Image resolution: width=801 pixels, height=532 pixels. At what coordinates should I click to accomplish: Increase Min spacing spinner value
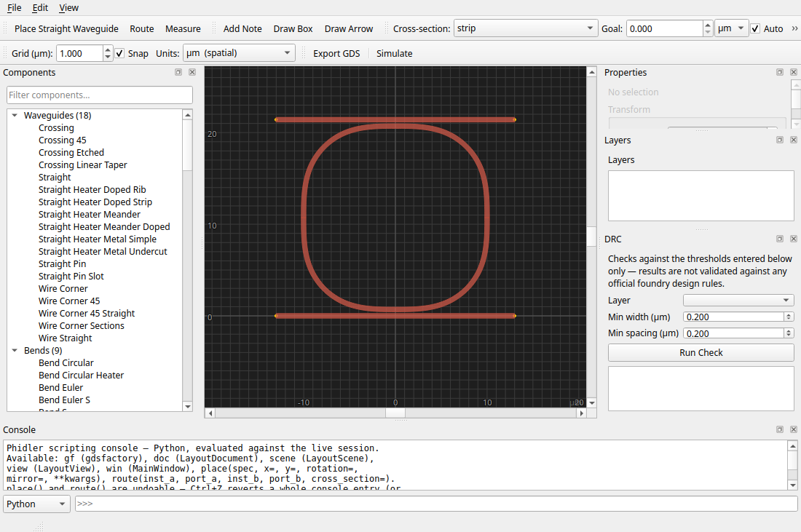789,331
